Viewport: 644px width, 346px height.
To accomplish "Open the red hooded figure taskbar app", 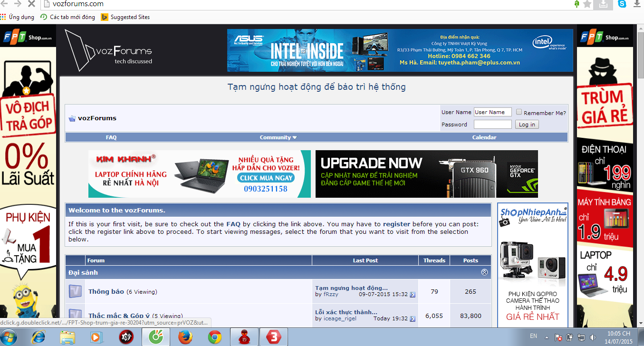I will (244, 337).
